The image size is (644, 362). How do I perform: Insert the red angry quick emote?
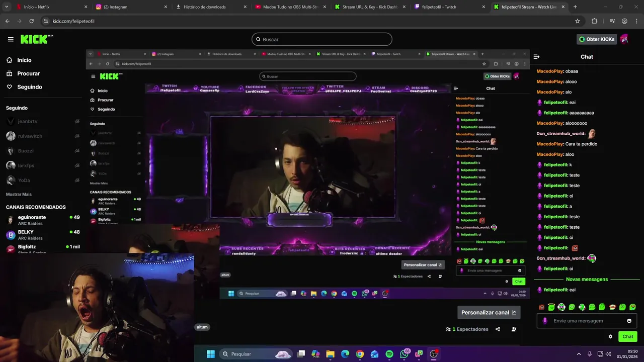pyautogui.click(x=541, y=307)
